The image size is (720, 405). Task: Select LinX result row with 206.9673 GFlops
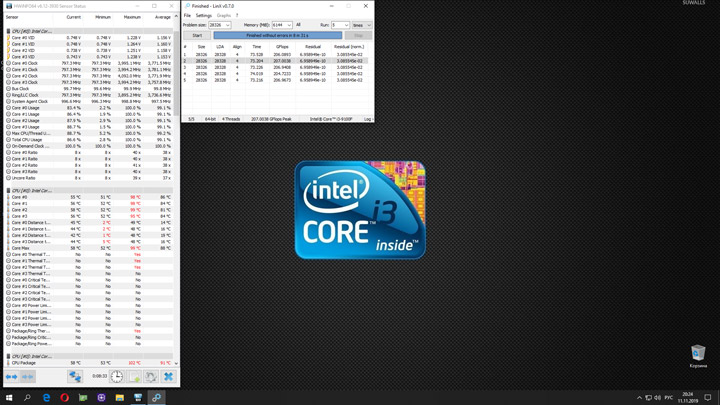(x=276, y=80)
